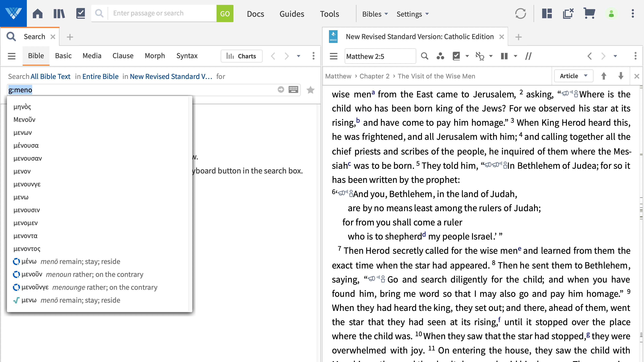Open the Docs menu
This screenshot has height=362, width=644.
pyautogui.click(x=255, y=14)
